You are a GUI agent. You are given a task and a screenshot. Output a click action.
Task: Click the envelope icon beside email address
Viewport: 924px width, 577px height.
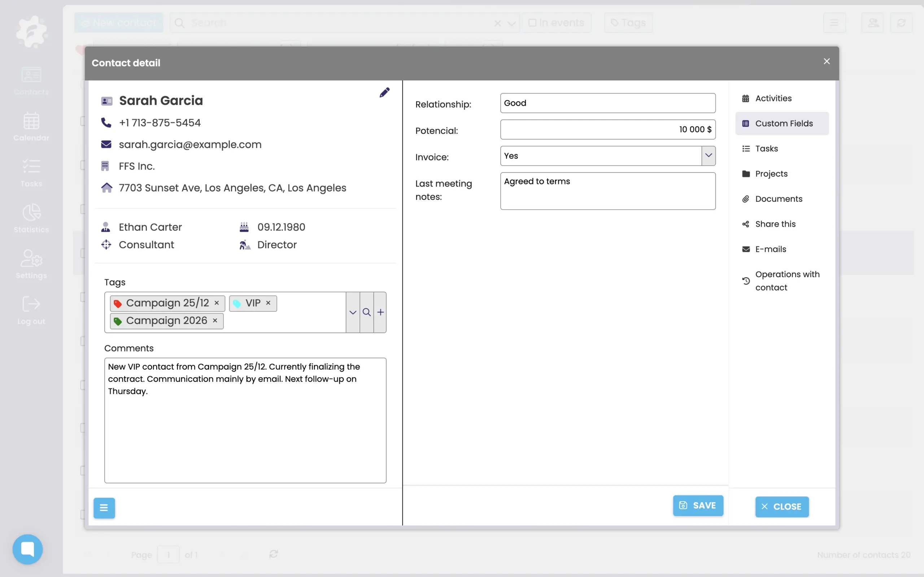tap(106, 144)
